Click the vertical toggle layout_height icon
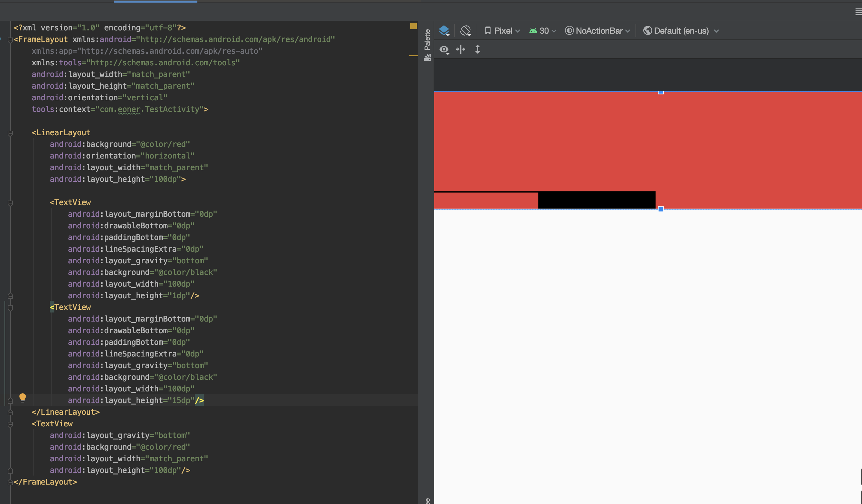Viewport: 862px width, 504px height. coord(478,49)
